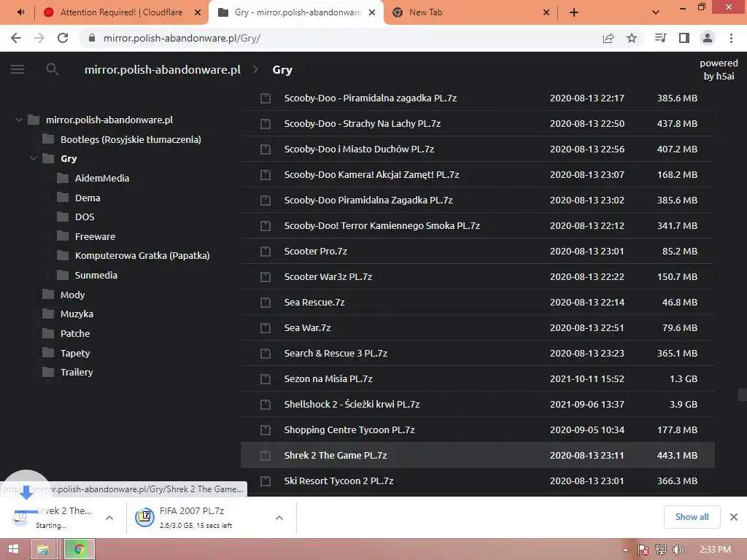Show hidden tray icons arrow
The height and width of the screenshot is (560, 747).
(x=625, y=550)
